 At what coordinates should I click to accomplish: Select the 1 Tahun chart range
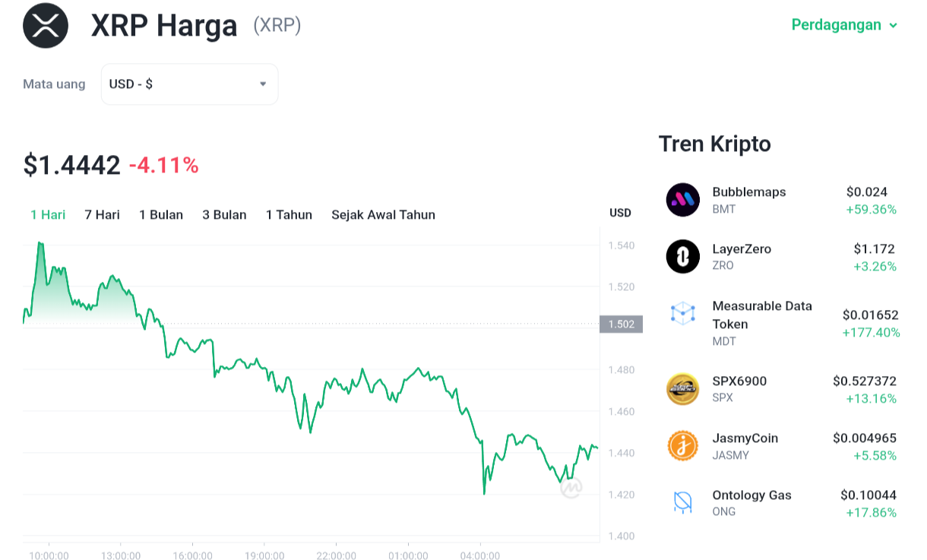289,215
